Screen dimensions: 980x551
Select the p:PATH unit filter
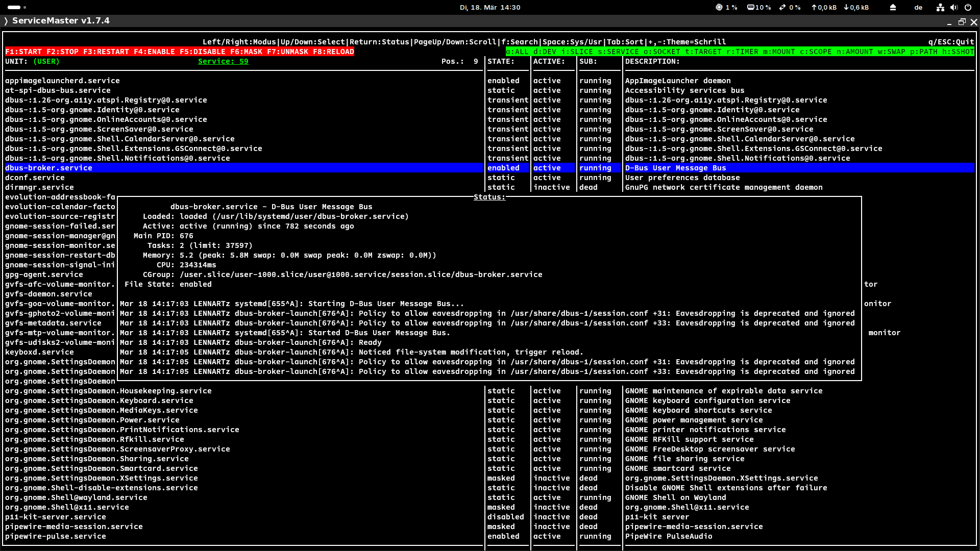[x=924, y=52]
